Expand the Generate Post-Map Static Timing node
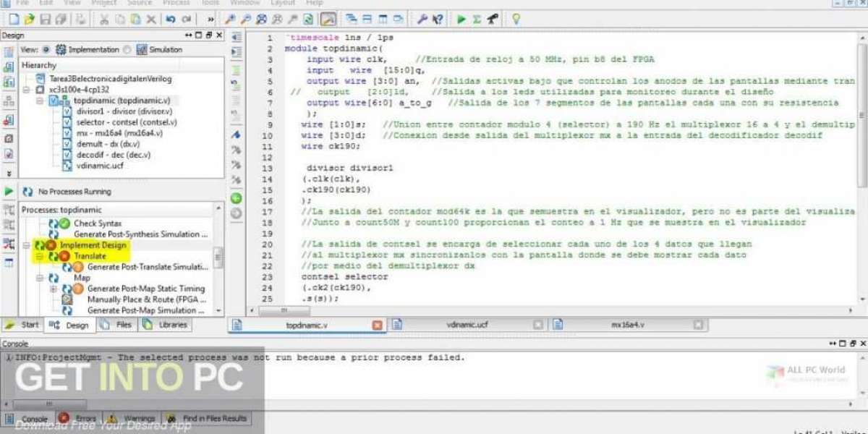 click(x=54, y=289)
